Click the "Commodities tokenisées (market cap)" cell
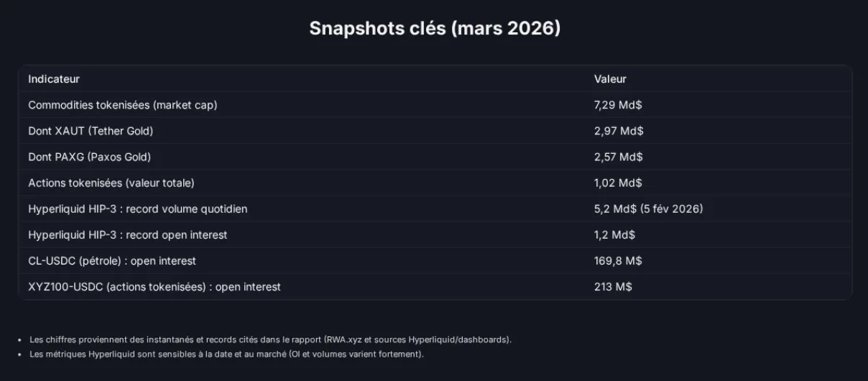 pos(122,105)
